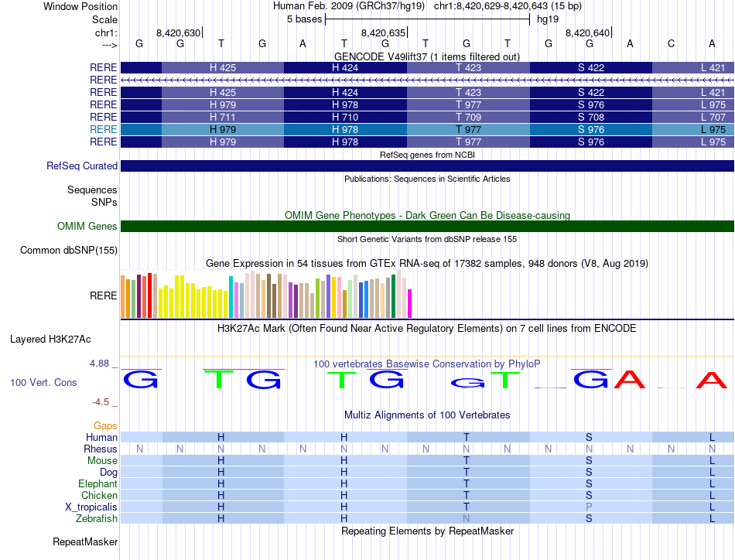Click the Common dbSNP(155) track label
735x560 pixels.
point(69,251)
